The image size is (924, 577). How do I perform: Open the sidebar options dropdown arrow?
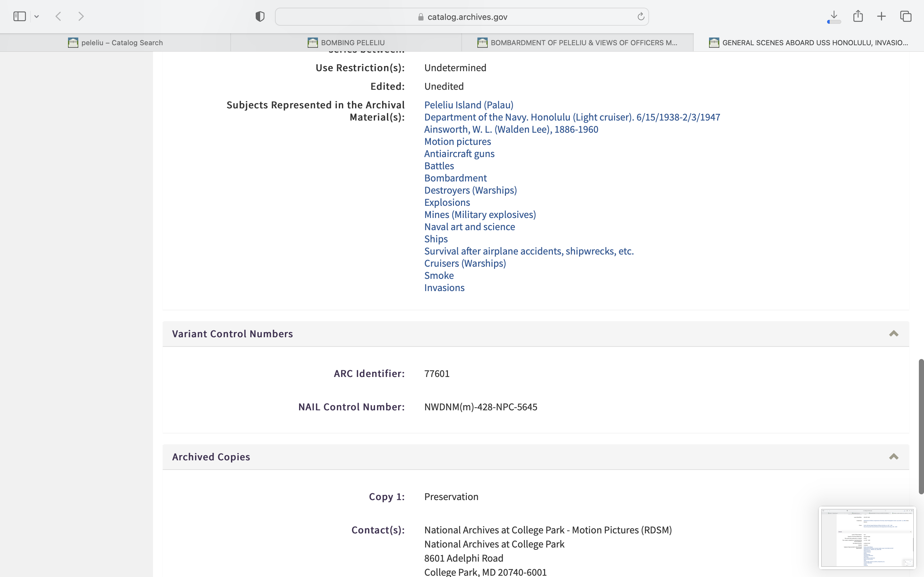tap(37, 16)
